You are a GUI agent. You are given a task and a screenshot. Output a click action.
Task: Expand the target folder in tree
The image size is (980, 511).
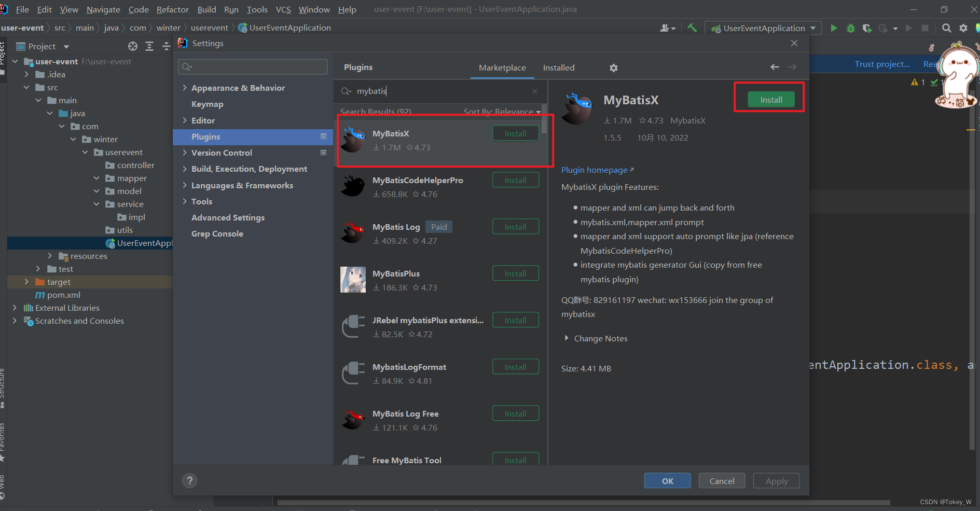[x=26, y=282]
